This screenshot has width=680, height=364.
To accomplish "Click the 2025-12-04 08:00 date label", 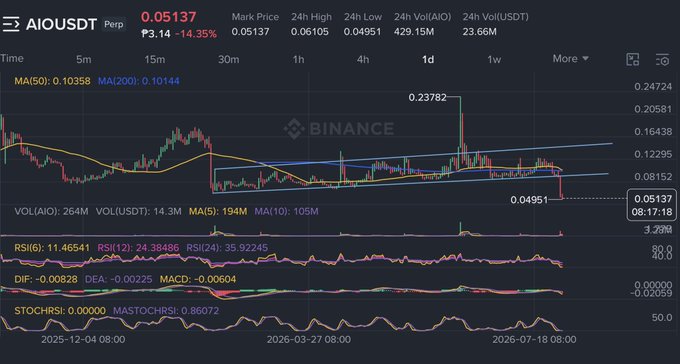I will coord(83,339).
